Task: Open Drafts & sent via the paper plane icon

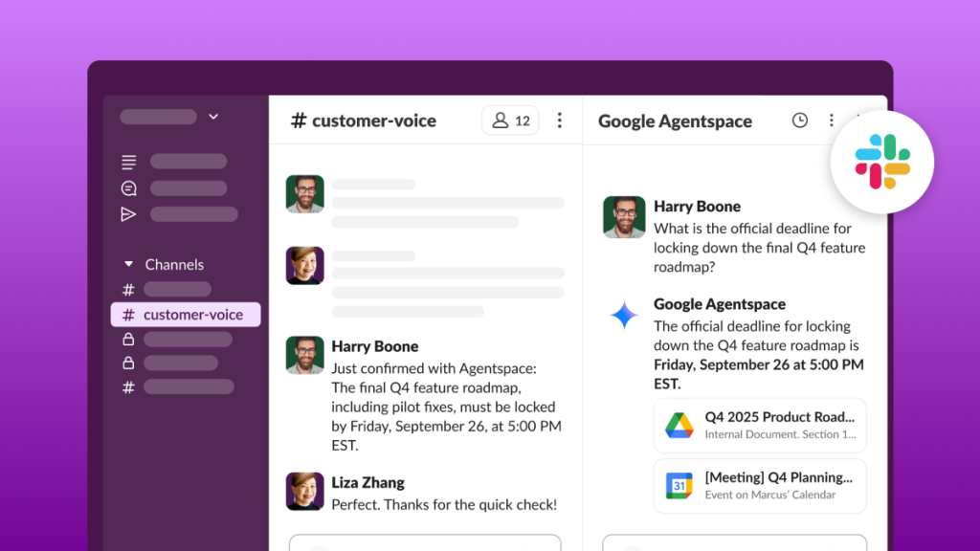Action: (x=129, y=214)
